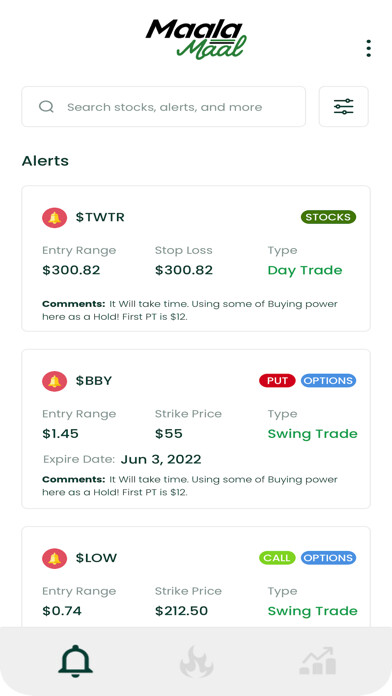
Task: Click Swing Trade on the $BBY card
Action: pos(313,434)
